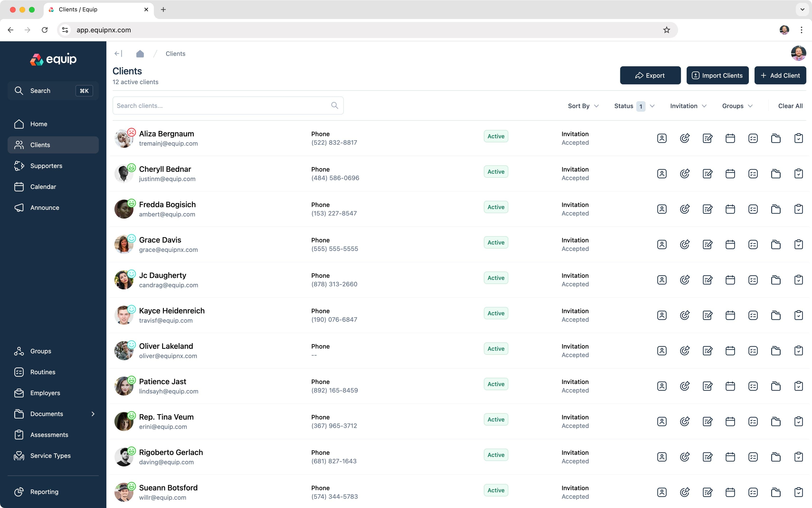Click the Announce megaphone icon in sidebar

19,208
